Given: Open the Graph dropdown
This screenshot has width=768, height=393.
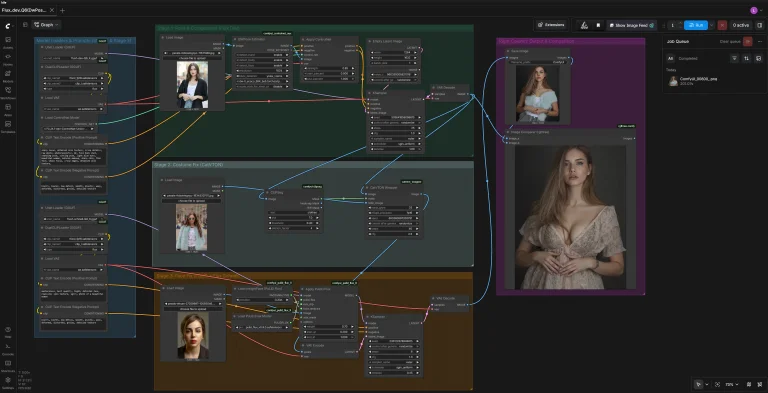Looking at the screenshot, I should click(x=47, y=25).
